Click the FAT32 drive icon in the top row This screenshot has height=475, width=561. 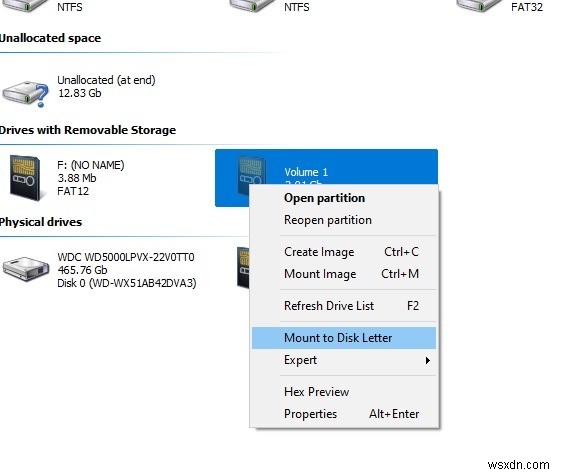click(479, 6)
